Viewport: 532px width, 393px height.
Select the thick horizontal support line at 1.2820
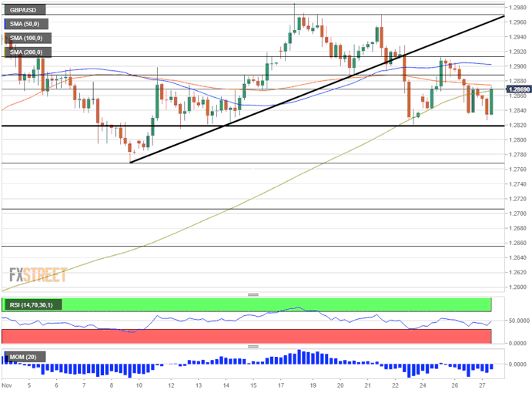pyautogui.click(x=253, y=126)
